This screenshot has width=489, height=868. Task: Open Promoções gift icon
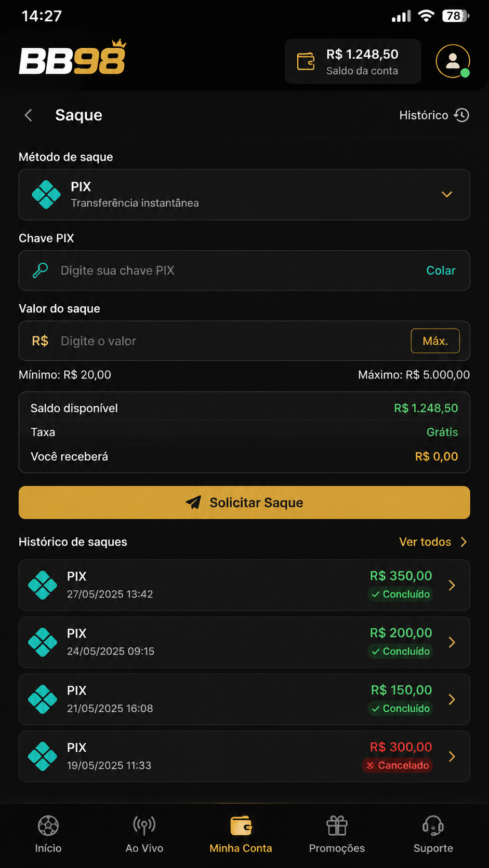pyautogui.click(x=337, y=825)
